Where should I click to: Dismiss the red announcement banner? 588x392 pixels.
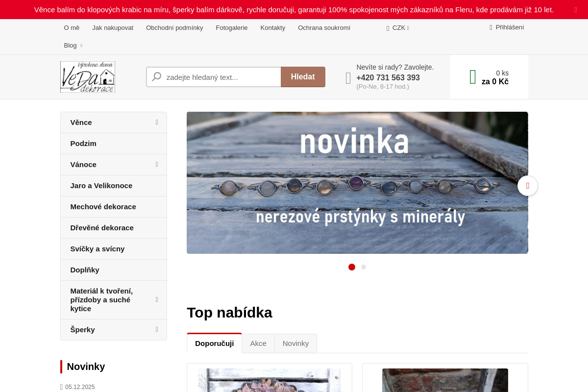coord(575,9)
